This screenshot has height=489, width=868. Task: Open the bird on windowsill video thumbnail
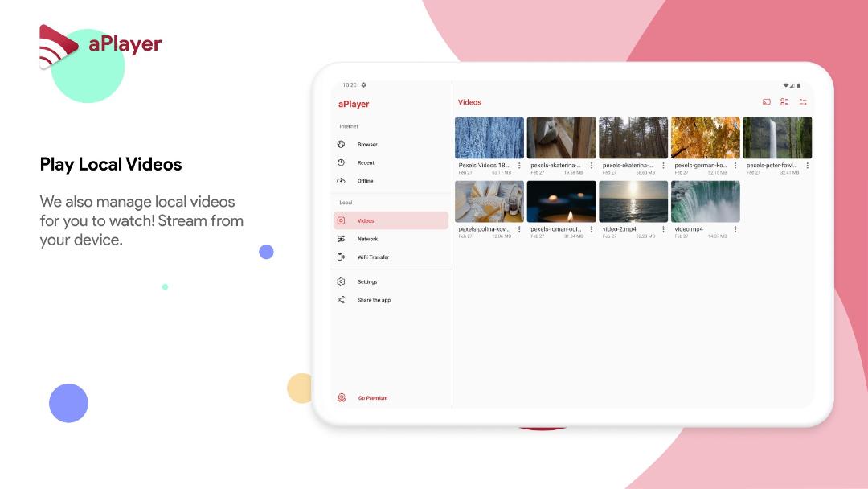click(x=561, y=138)
